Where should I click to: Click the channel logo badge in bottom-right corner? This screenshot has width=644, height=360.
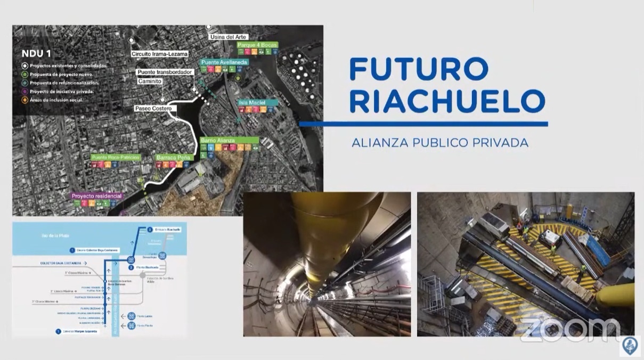[x=630, y=345]
